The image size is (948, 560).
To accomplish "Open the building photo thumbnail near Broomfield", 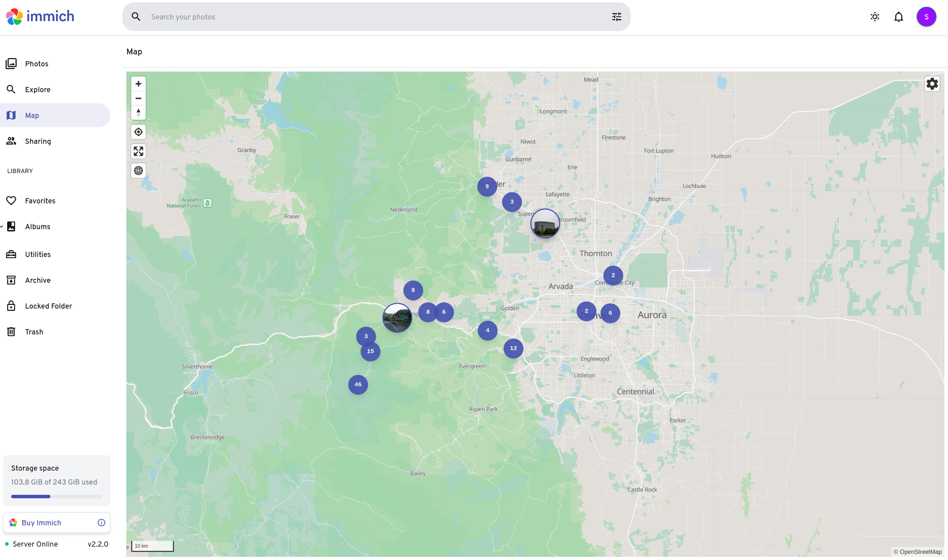I will 545,224.
